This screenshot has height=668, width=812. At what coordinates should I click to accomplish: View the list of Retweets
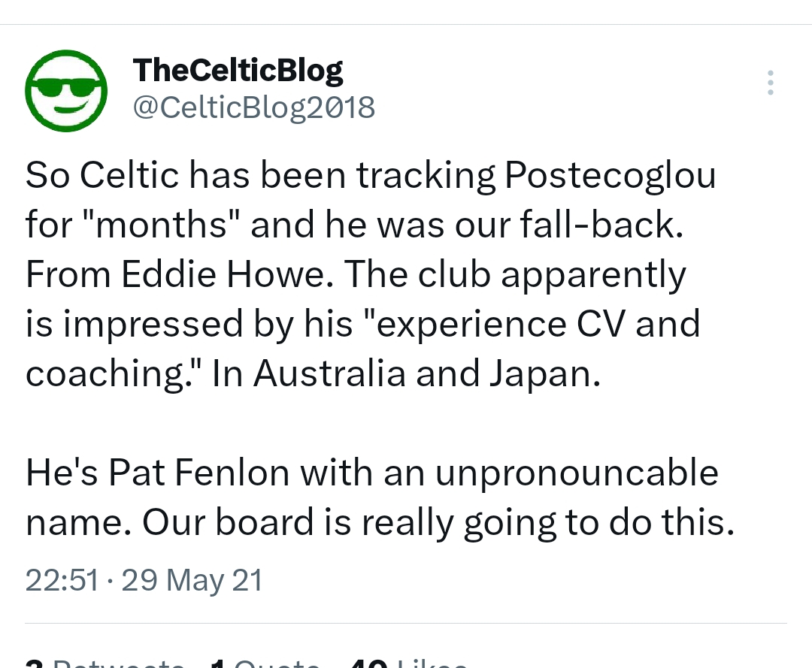(x=105, y=663)
